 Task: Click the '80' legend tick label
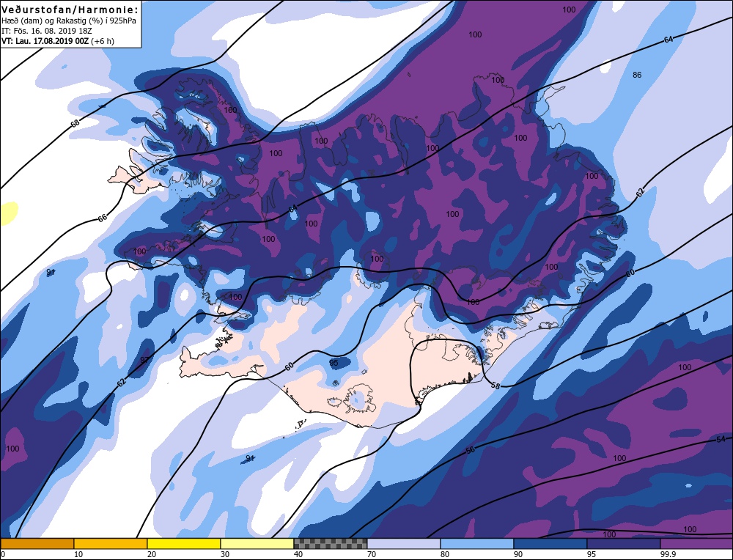[445, 554]
